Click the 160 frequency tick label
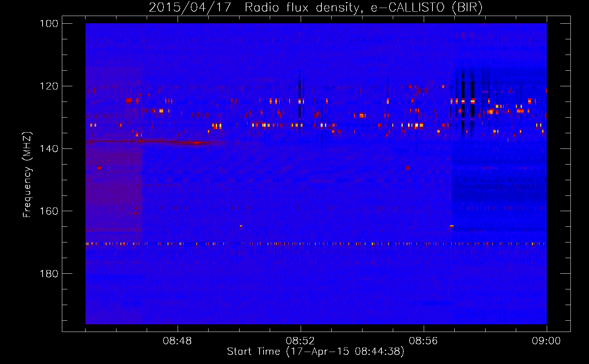The width and height of the screenshot is (589, 364). coord(49,211)
